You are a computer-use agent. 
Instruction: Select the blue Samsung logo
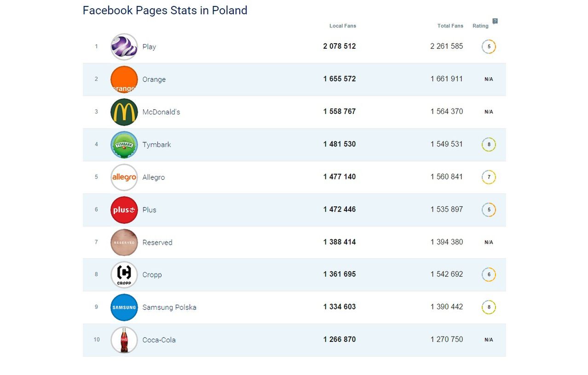coord(124,307)
